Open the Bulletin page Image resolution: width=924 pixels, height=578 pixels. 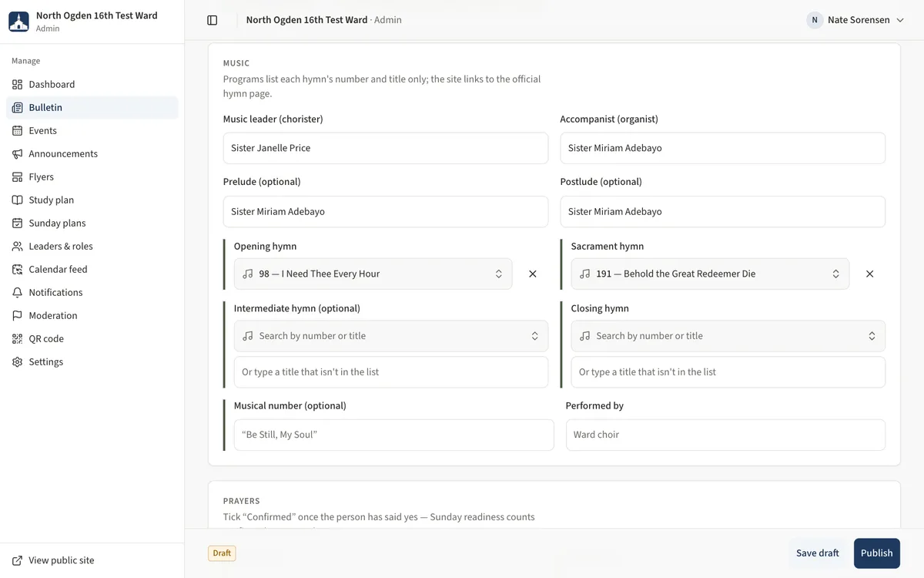[x=92, y=107]
